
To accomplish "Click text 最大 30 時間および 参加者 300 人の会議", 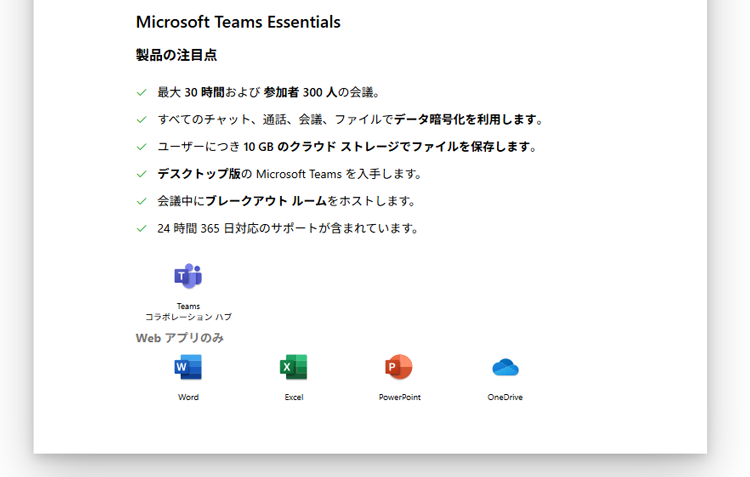I will [x=268, y=92].
